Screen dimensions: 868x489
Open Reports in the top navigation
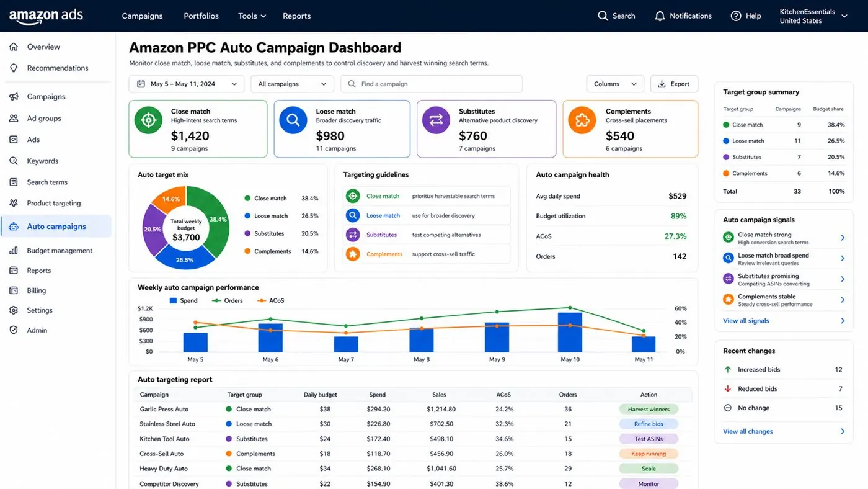pos(296,16)
